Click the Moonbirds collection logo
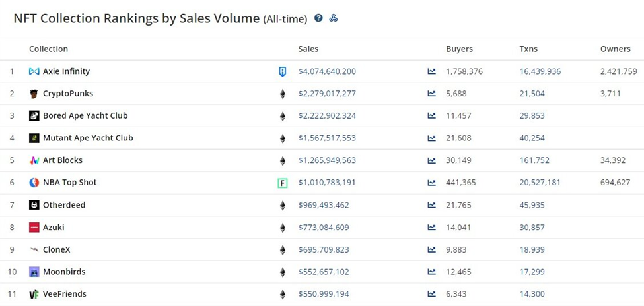Screen dimensions: 644x306 click(x=34, y=272)
